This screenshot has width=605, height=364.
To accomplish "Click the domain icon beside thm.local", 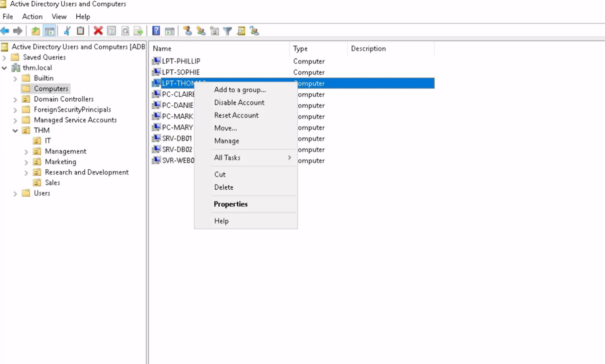I will (x=16, y=68).
